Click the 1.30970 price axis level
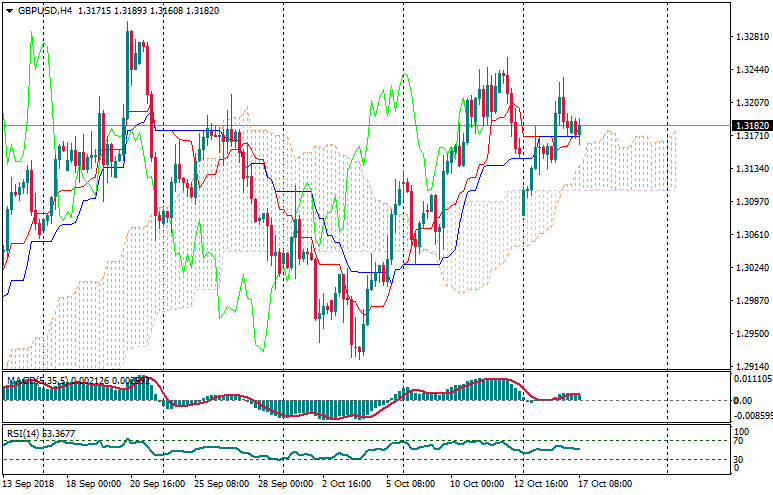Screen dimensions: 773x495 tap(750, 202)
